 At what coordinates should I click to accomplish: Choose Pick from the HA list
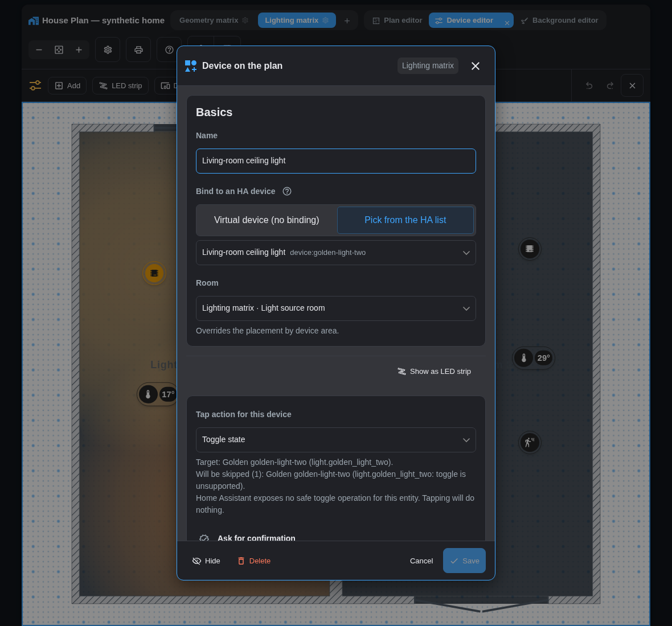click(405, 220)
